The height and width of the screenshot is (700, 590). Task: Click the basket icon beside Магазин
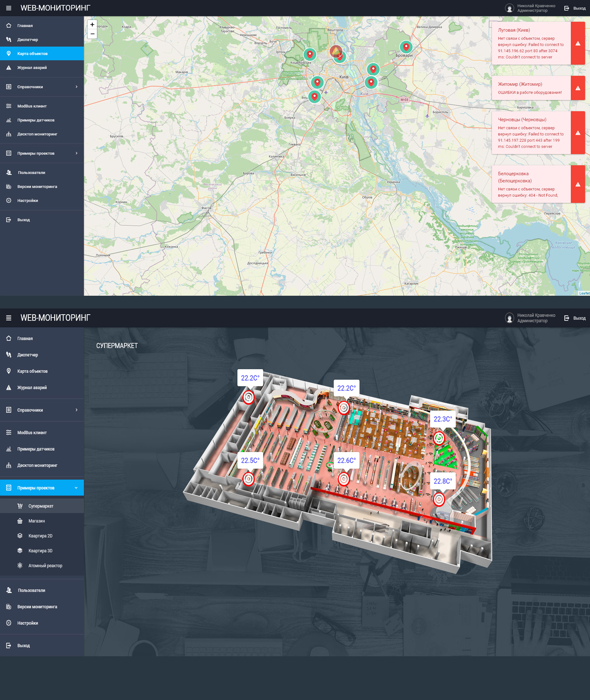click(20, 521)
